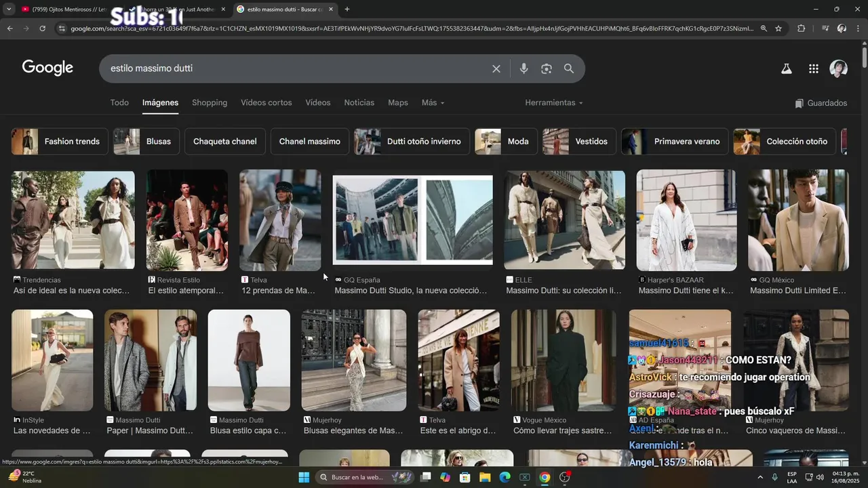The width and height of the screenshot is (868, 488).
Task: Filter by Moda chip
Action: pyautogui.click(x=506, y=142)
